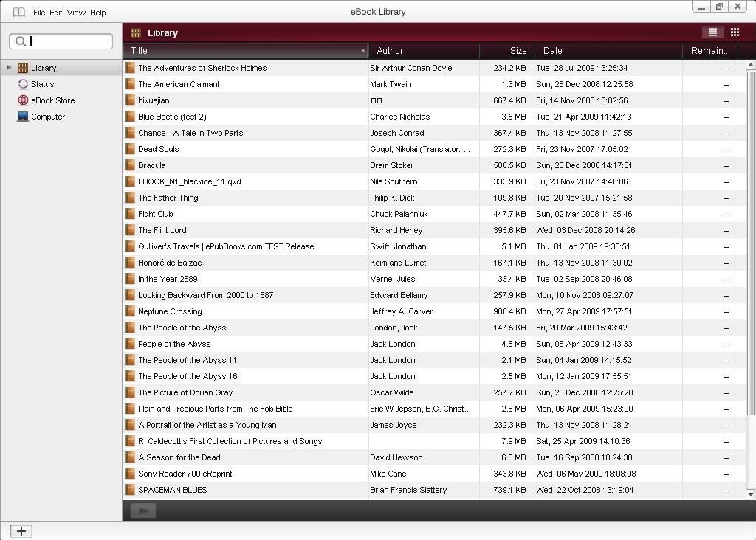Screen dimensions: 756x540
Task: Switch to thumbnail grid view
Action: point(735,32)
